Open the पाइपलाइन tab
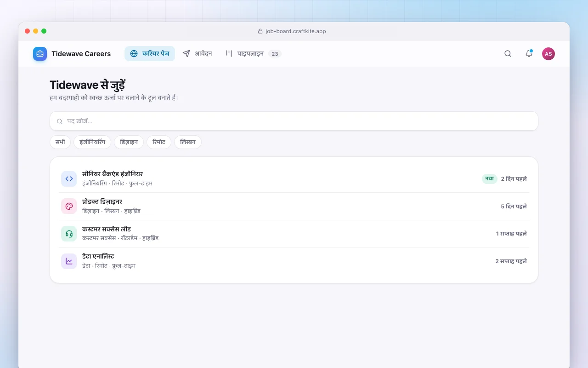Screen dimensions: 588x368 253,54
